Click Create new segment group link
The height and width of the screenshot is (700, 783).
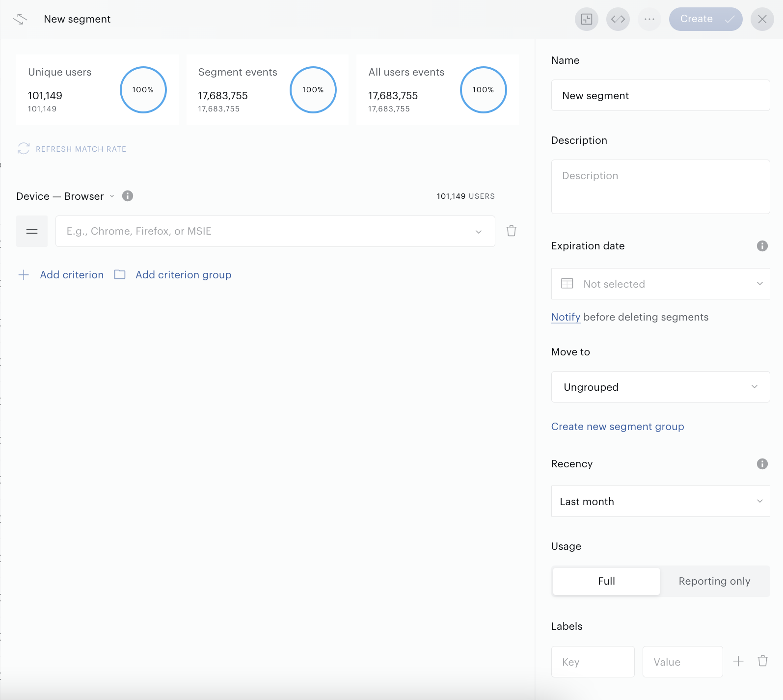coord(618,427)
